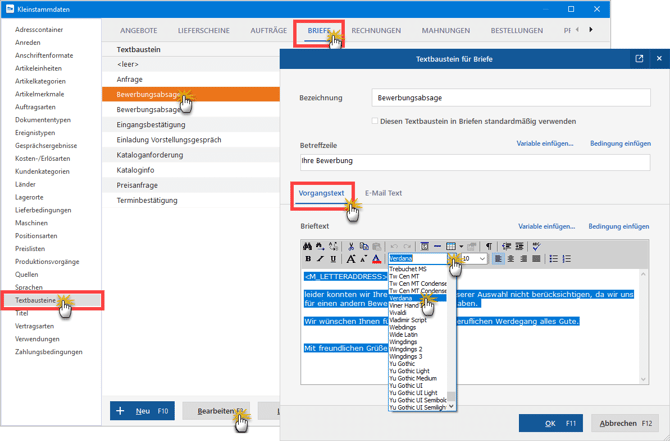Click Variable einfügen next to Betreffzeile
The width and height of the screenshot is (670, 441).
(545, 144)
